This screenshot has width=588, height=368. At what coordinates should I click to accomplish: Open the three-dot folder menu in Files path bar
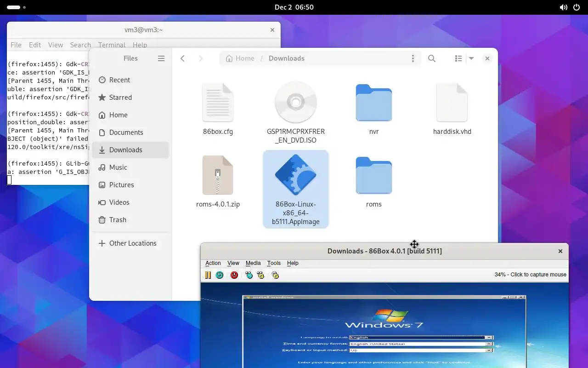[413, 58]
